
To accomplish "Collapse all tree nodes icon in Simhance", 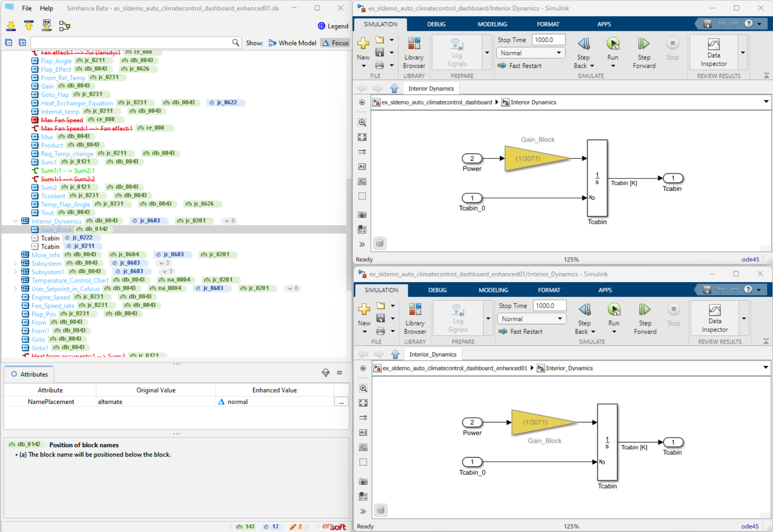I will 9,42.
